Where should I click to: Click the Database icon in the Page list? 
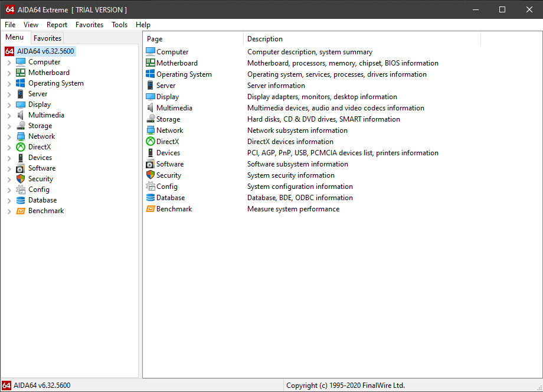click(x=151, y=197)
